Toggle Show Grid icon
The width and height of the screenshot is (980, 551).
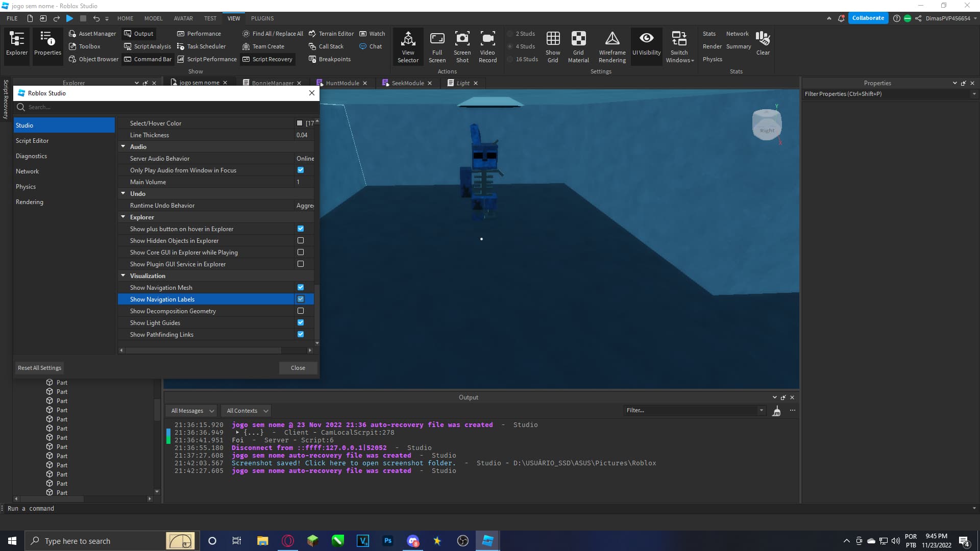(553, 39)
